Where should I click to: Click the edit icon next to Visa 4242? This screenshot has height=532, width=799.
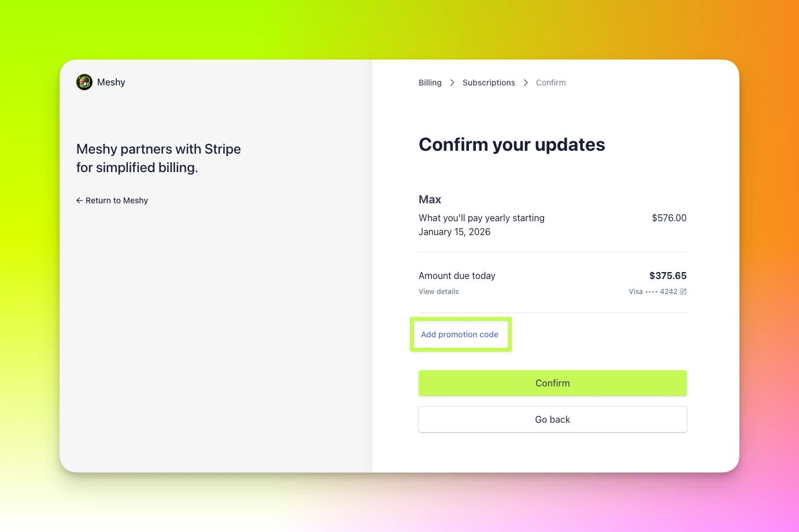[x=683, y=292]
